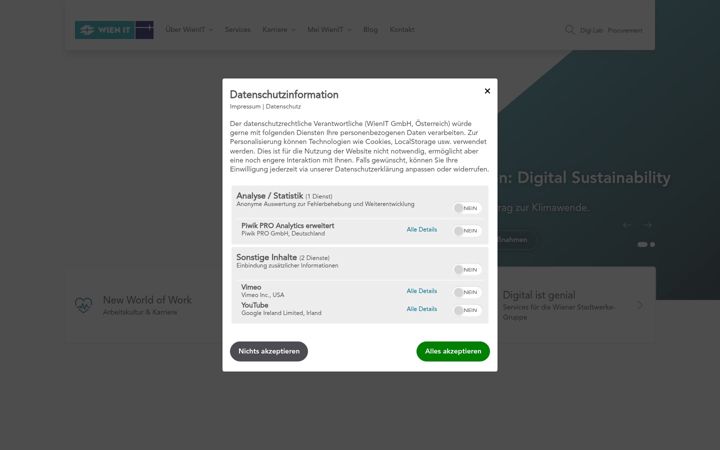Toggle the Sonstige Inhalte category switch

click(x=467, y=270)
